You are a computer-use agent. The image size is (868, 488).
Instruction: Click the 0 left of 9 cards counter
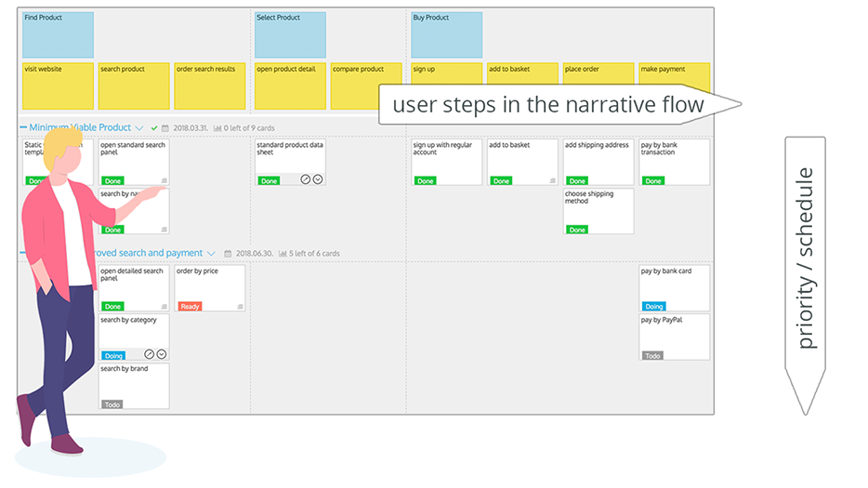point(249,128)
